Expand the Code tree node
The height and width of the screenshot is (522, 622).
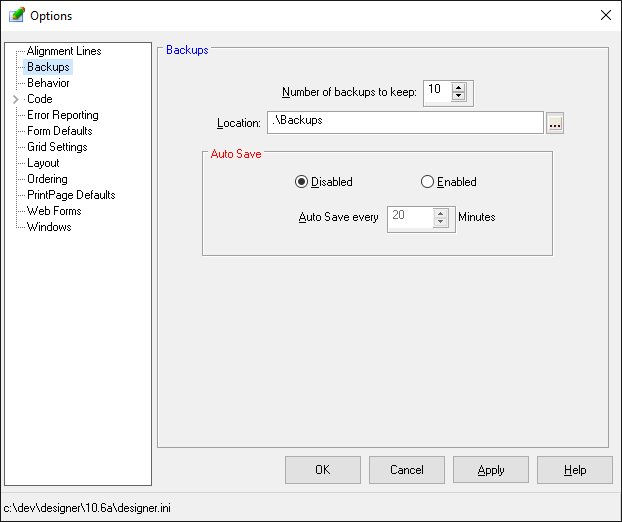point(15,99)
